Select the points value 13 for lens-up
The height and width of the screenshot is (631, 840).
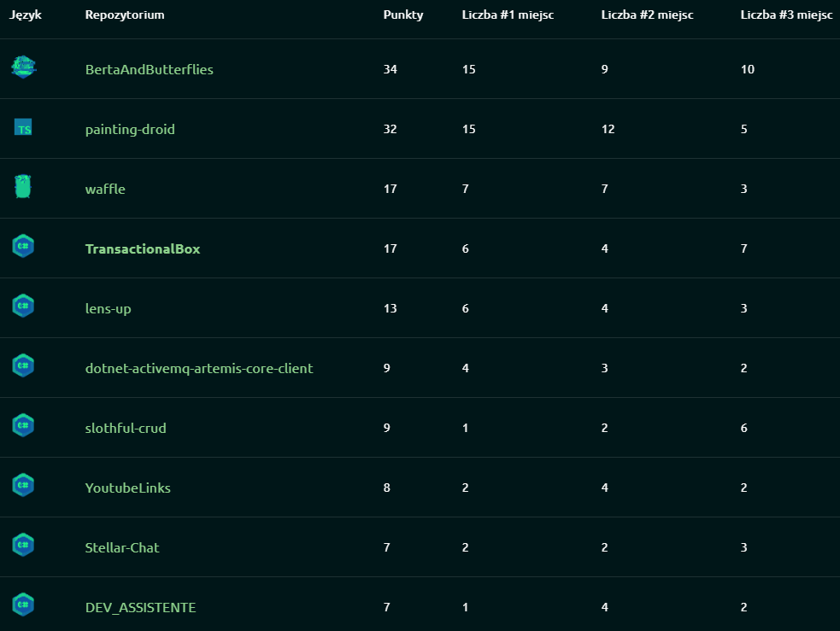coord(390,309)
